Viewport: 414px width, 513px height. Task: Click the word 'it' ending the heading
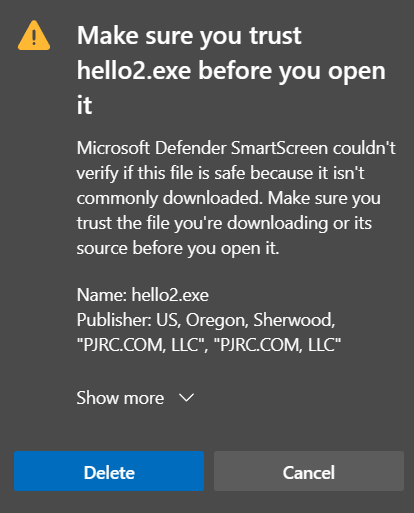(84, 105)
